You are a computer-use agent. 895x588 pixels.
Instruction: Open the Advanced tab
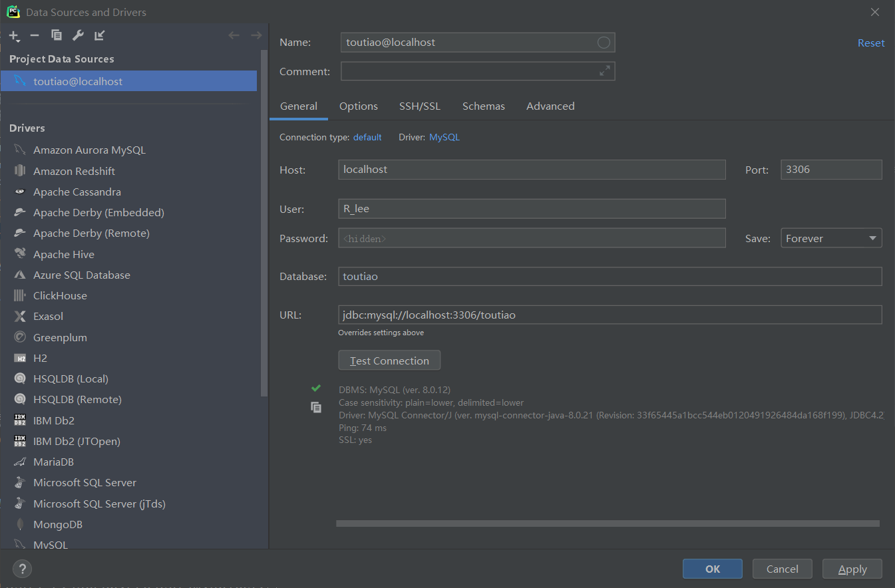point(550,106)
